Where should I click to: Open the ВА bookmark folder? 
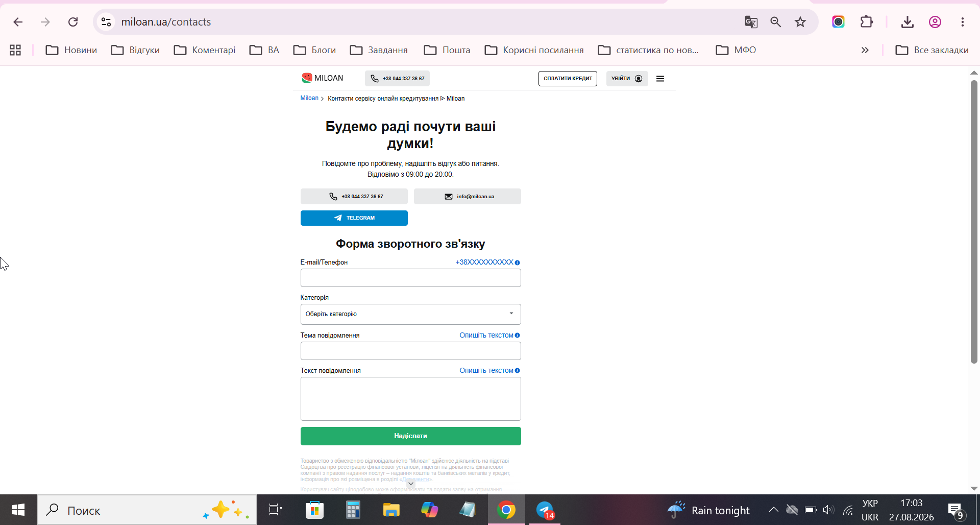click(x=264, y=50)
